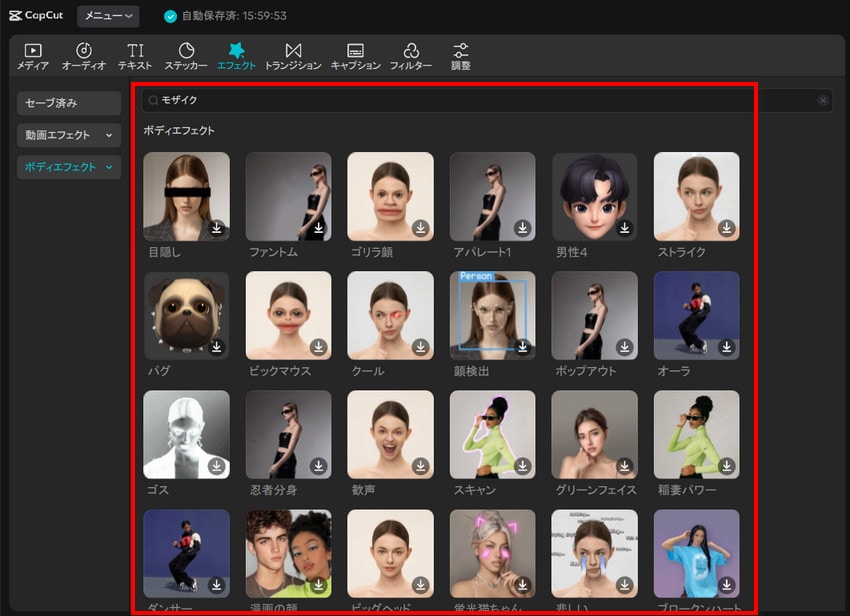Download the パグ pug effect
Screen dimensions: 850x616
tap(217, 347)
